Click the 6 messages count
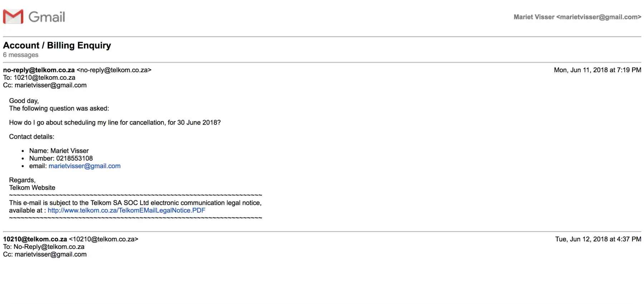644x304 pixels. click(20, 55)
